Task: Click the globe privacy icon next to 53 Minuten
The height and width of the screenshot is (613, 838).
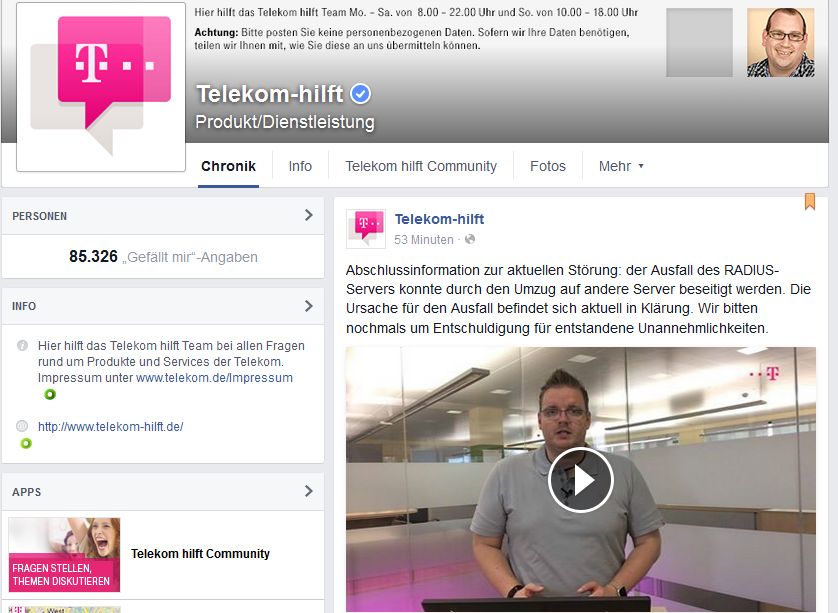Action: [x=470, y=239]
